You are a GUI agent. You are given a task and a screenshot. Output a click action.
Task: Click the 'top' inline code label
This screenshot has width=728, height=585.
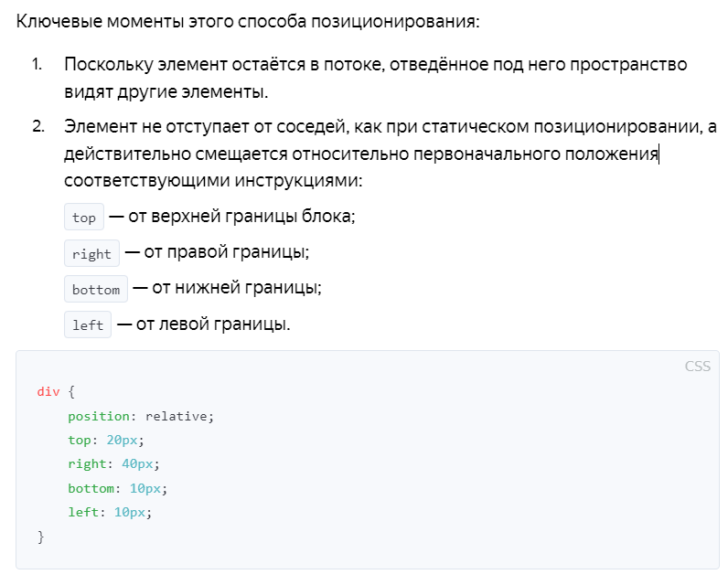pyautogui.click(x=84, y=217)
